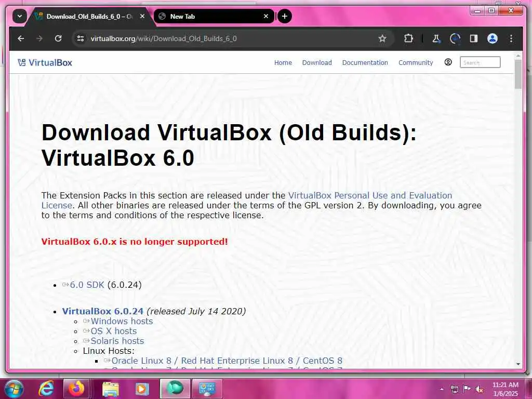The image size is (532, 399).
Task: Open the Solaris hosts download link
Action: pos(117,341)
